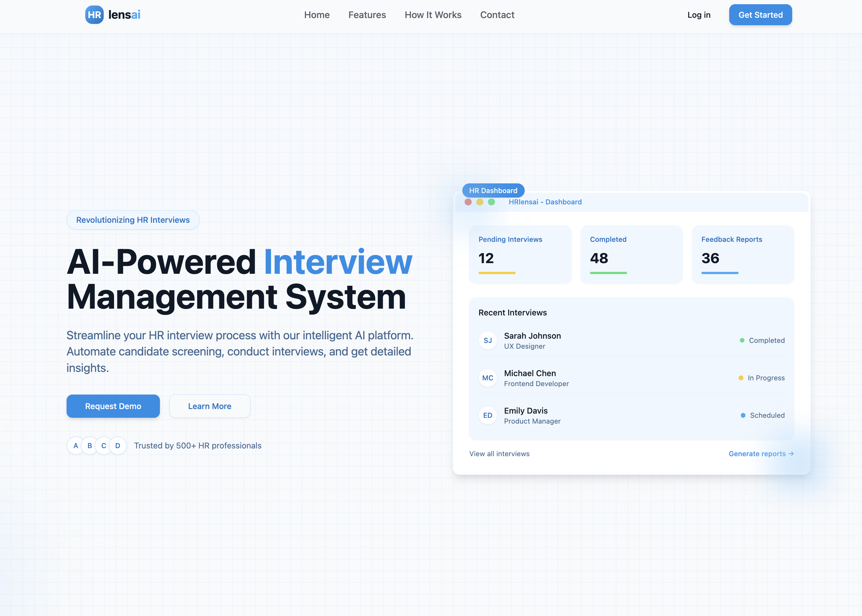This screenshot has height=616, width=862.
Task: Select Sarah Johnson interview row name
Action: pyautogui.click(x=532, y=336)
